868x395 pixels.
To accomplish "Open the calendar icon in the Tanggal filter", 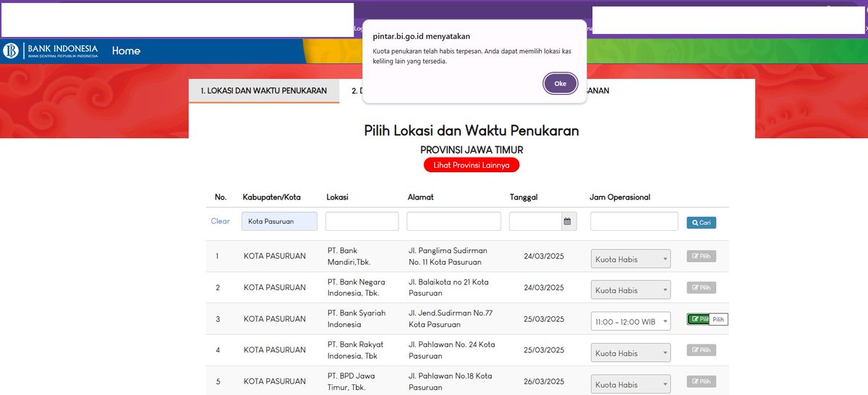I will coord(568,221).
